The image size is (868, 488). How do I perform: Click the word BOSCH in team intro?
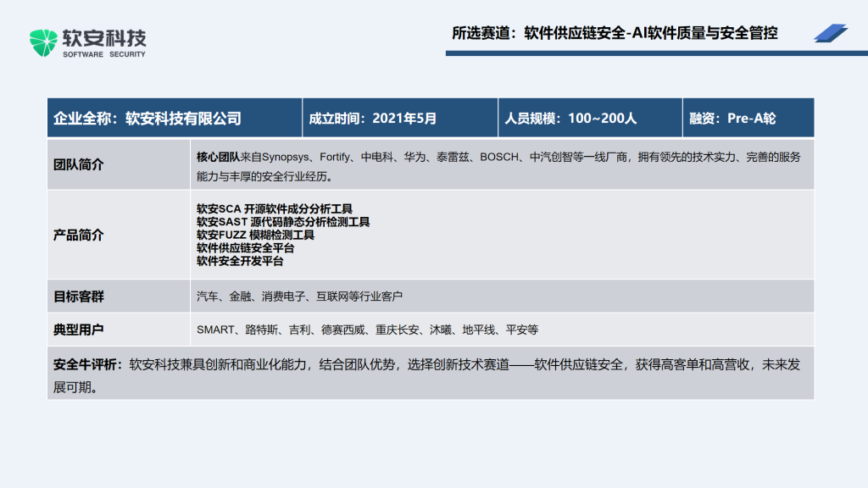point(499,157)
